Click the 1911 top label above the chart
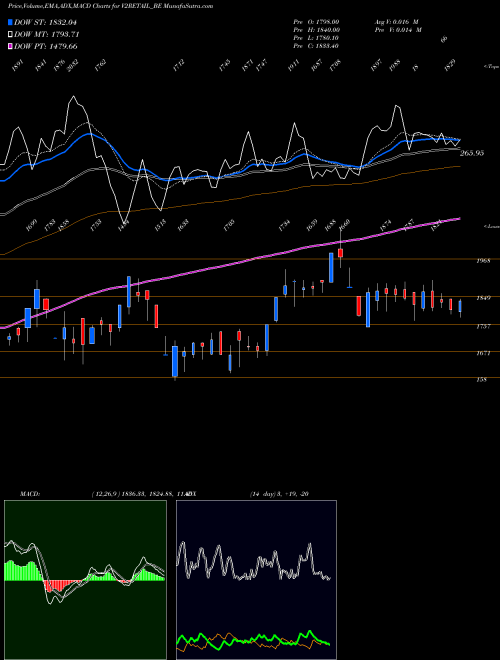 pyautogui.click(x=293, y=66)
